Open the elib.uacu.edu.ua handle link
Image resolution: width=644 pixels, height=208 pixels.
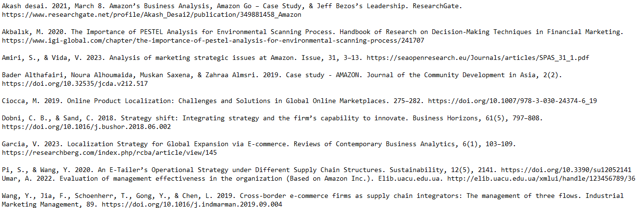click(x=541, y=179)
